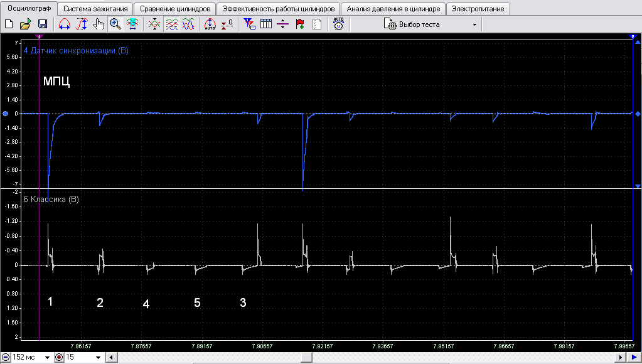Open the Система зажигания tab
The image size is (642, 364).
[x=95, y=9]
